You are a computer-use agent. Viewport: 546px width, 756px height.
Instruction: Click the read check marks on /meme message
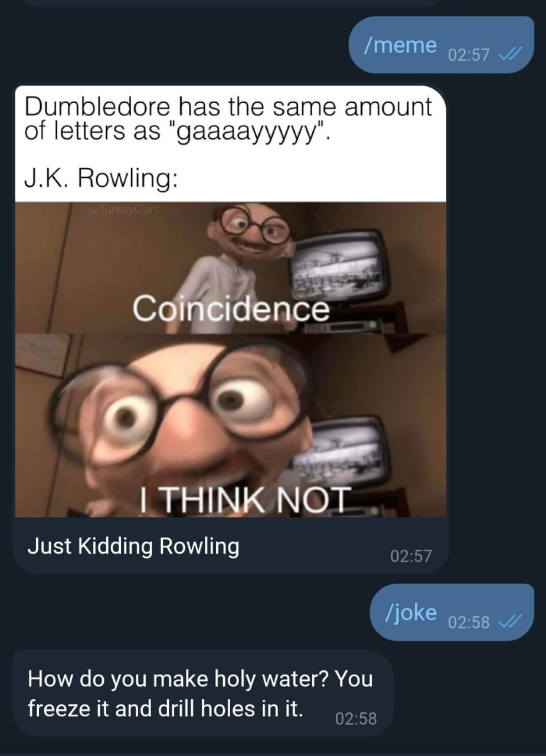[x=508, y=55]
